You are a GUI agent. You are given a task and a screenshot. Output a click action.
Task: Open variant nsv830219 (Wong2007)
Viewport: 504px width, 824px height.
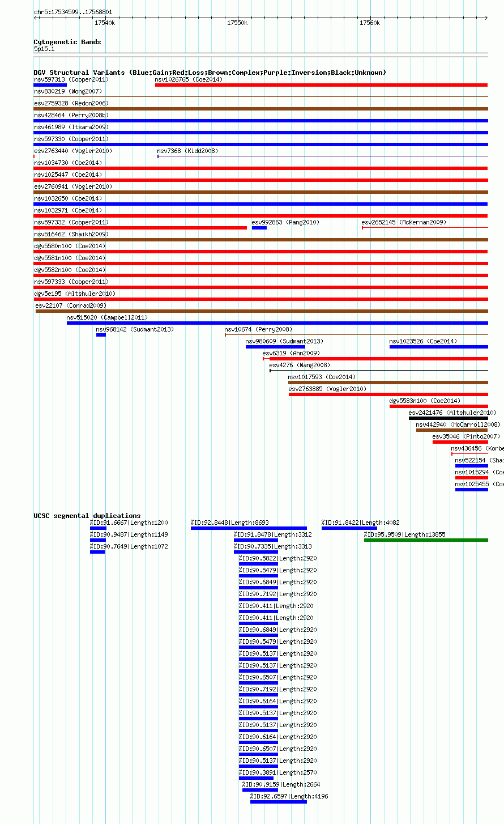coord(68,92)
